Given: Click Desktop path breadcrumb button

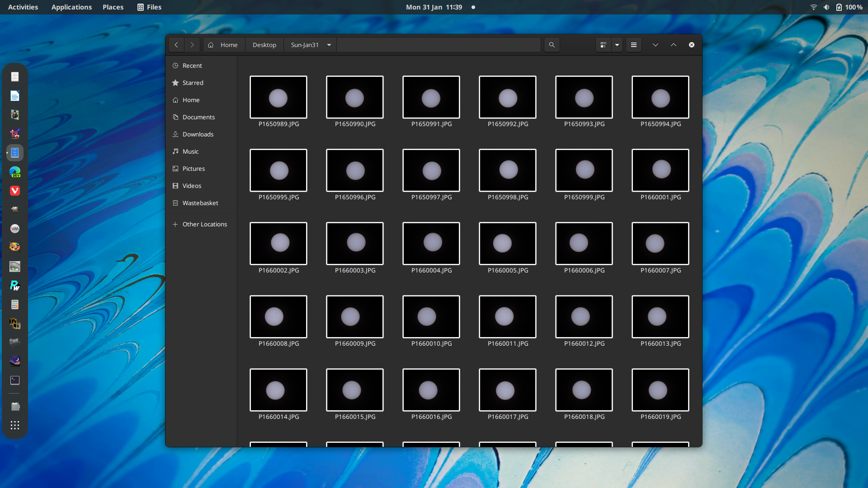Looking at the screenshot, I should tap(264, 45).
